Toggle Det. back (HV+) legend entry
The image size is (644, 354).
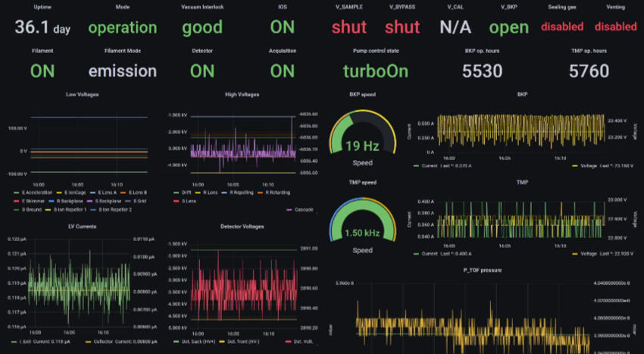[200, 343]
